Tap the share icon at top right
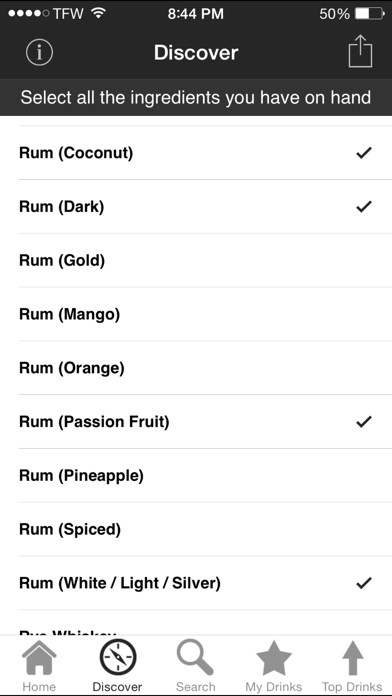 pos(360,51)
